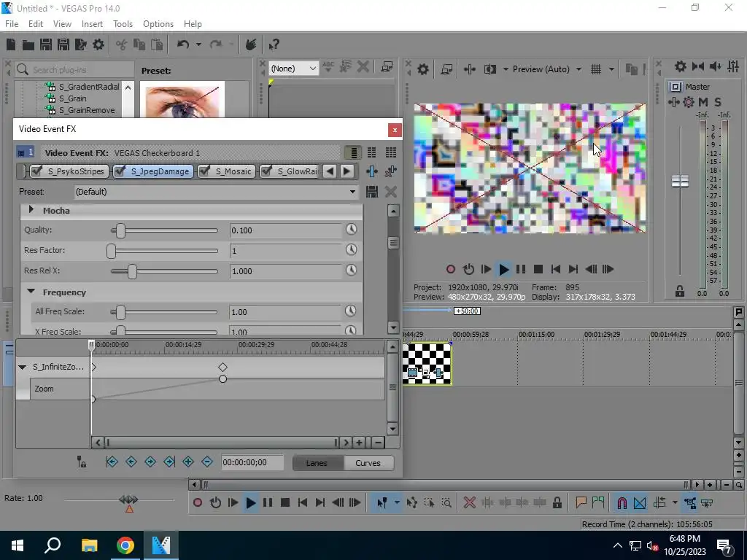Select the S_Grain plug-in in list

point(72,98)
